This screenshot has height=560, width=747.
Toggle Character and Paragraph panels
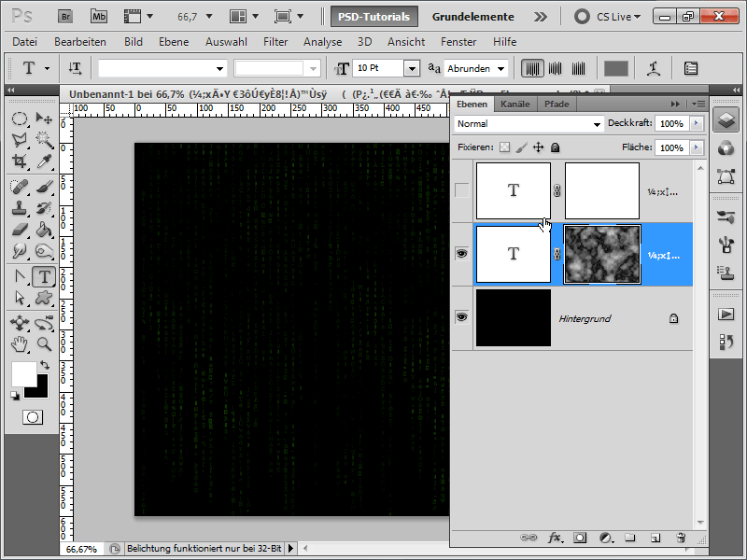(690, 68)
